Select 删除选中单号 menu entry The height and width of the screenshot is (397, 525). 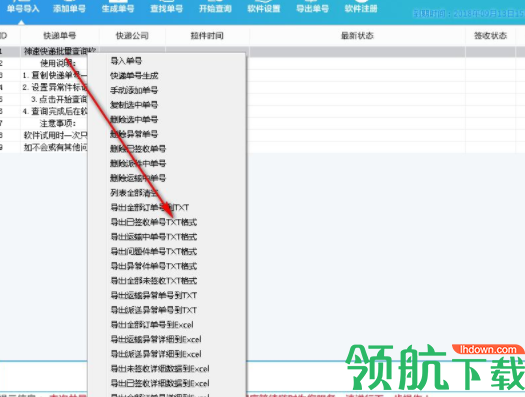(134, 120)
